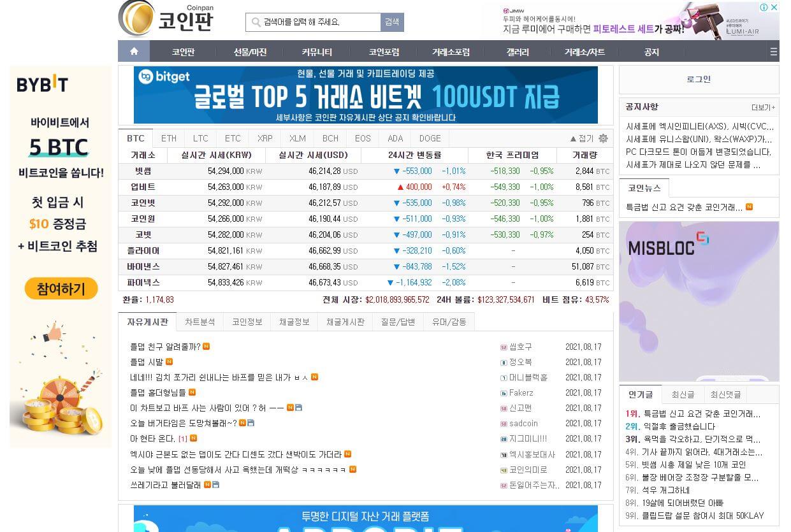The height and width of the screenshot is (532, 791).
Task: Switch to the DOGE coin tab
Action: (x=430, y=138)
